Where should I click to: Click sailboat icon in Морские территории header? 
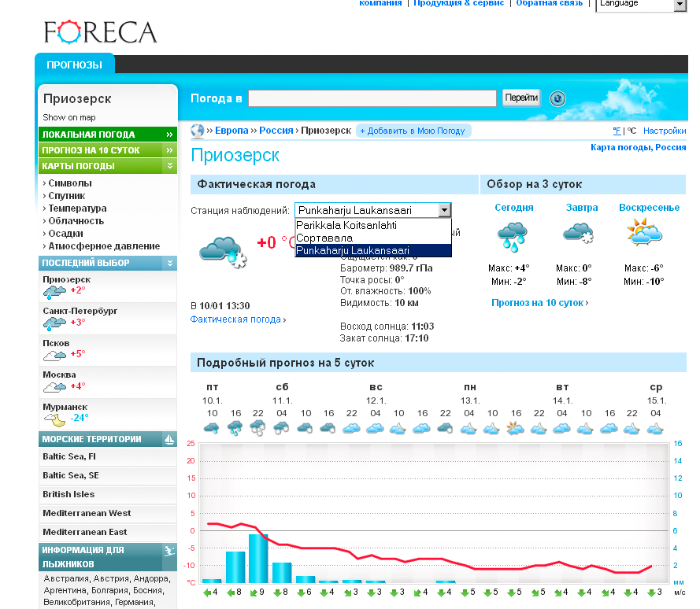[169, 440]
